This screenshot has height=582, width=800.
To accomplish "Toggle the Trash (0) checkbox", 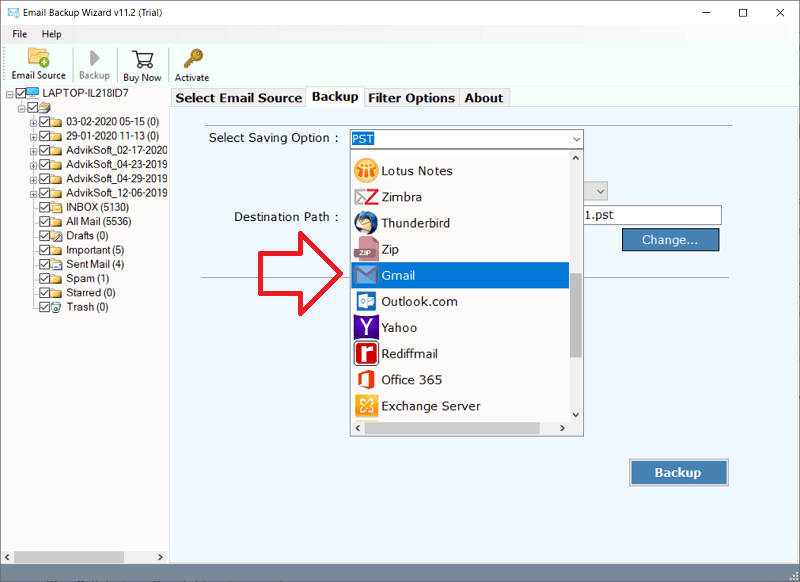I will coord(44,307).
